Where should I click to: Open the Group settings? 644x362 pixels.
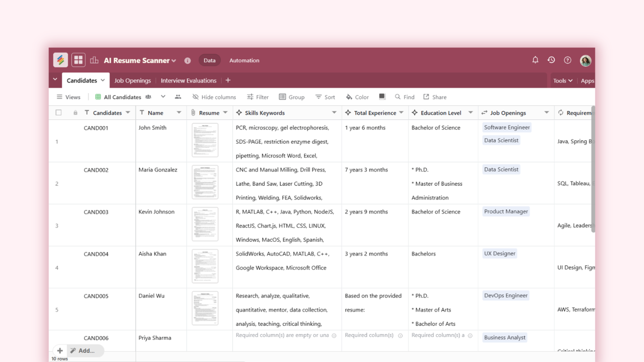[292, 97]
